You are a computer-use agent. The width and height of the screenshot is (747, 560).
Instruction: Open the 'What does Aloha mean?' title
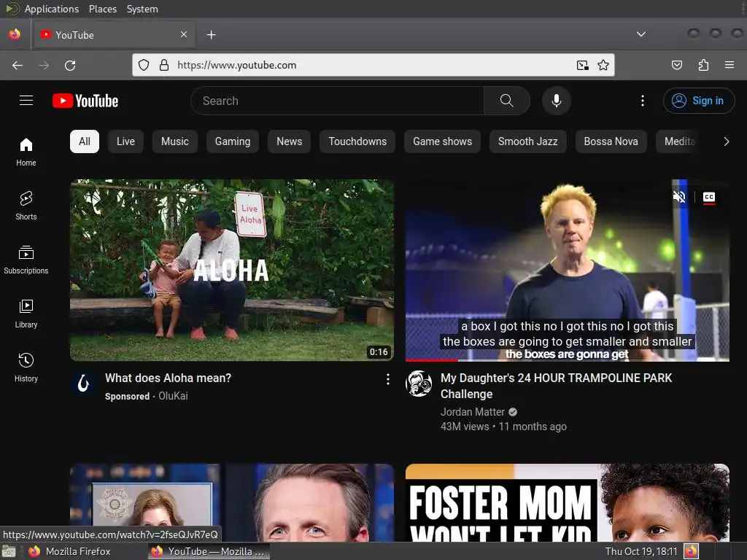(168, 378)
